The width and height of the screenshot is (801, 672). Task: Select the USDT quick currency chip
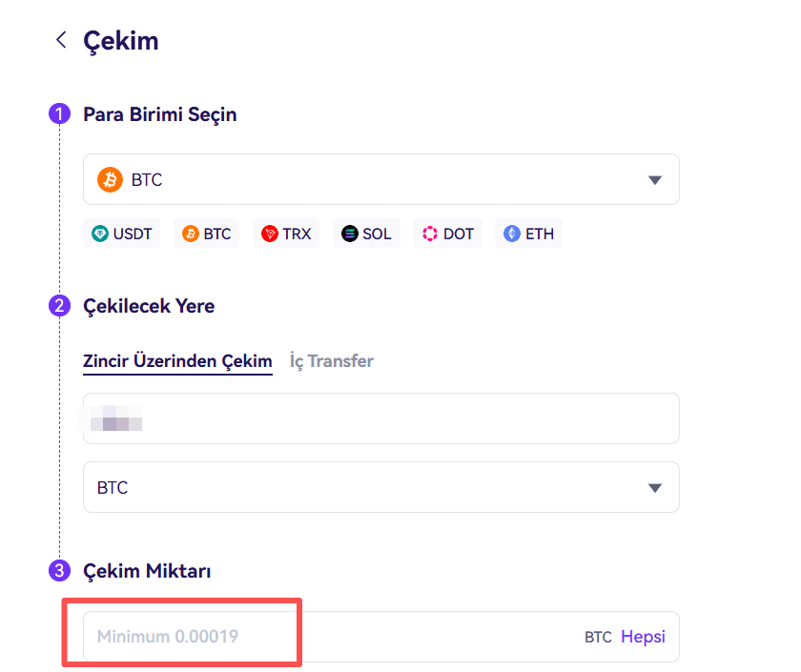(x=122, y=234)
